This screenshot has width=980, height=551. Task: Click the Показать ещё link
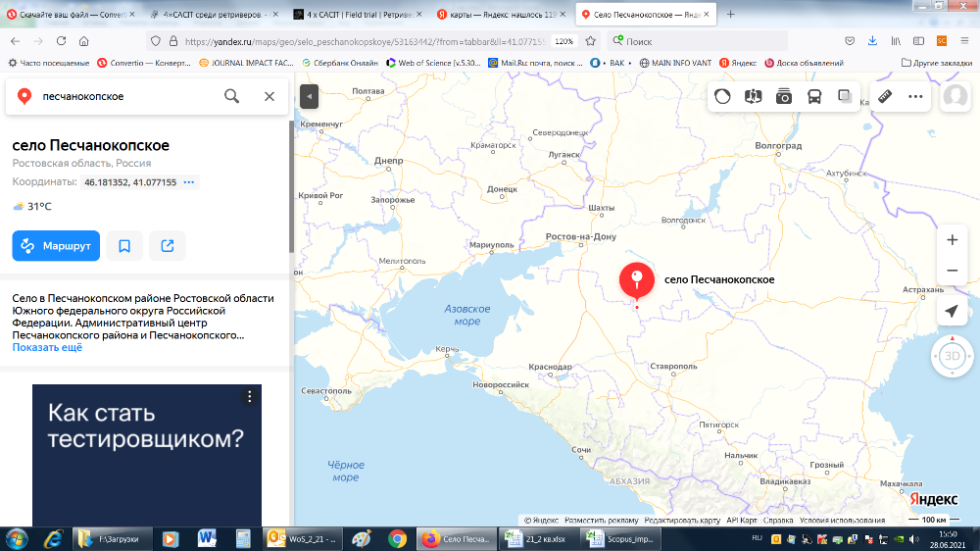click(47, 348)
